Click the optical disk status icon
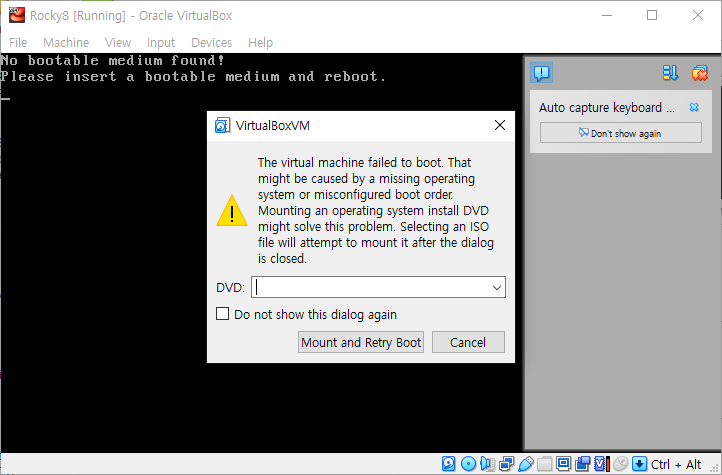This screenshot has width=722, height=475. click(x=468, y=463)
